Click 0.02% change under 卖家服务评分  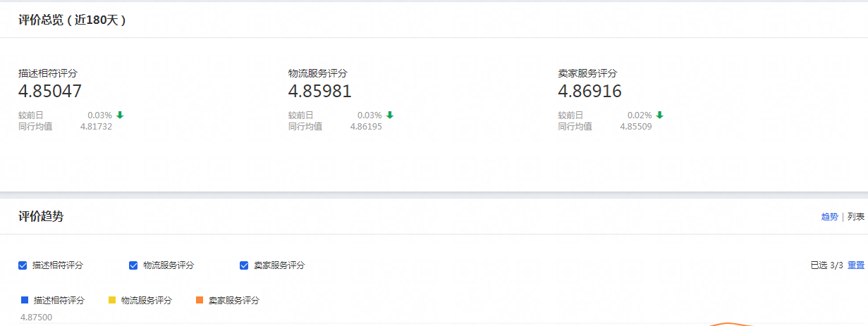[x=640, y=115]
